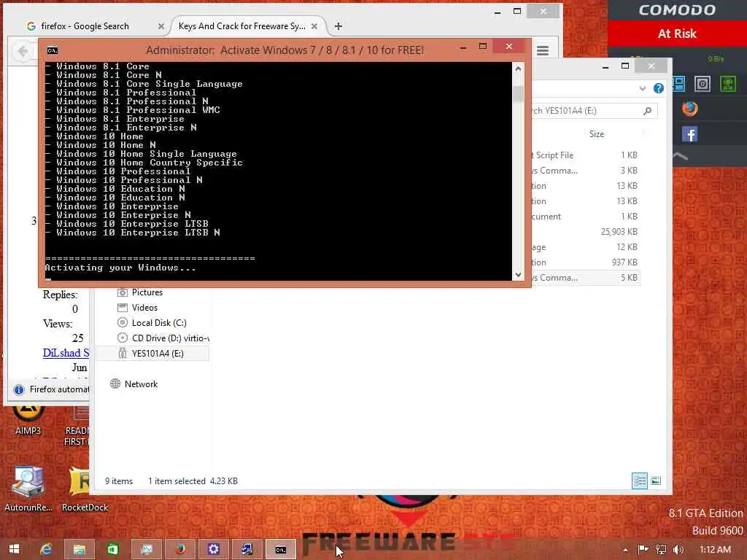Click the Firefox info notification icon
Viewport: 747px width, 560px height.
[19, 389]
